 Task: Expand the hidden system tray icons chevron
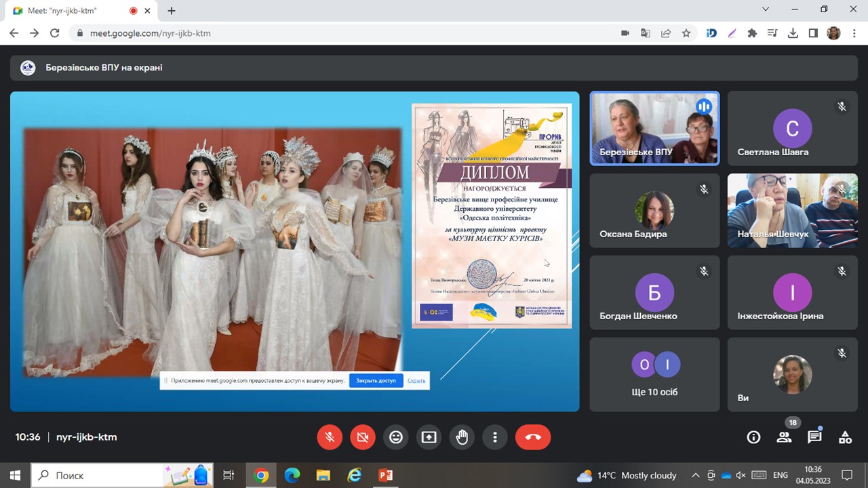[x=695, y=475]
